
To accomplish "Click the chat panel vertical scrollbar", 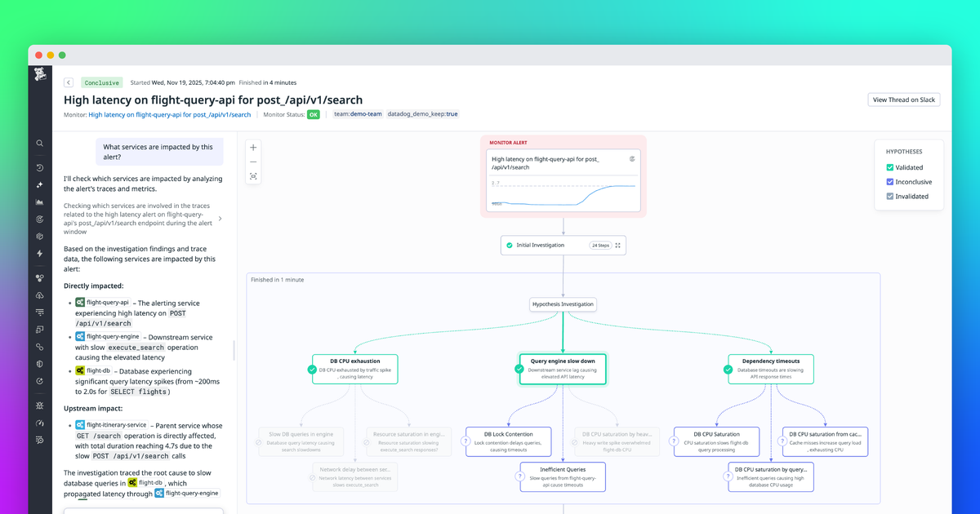I will click(x=234, y=350).
